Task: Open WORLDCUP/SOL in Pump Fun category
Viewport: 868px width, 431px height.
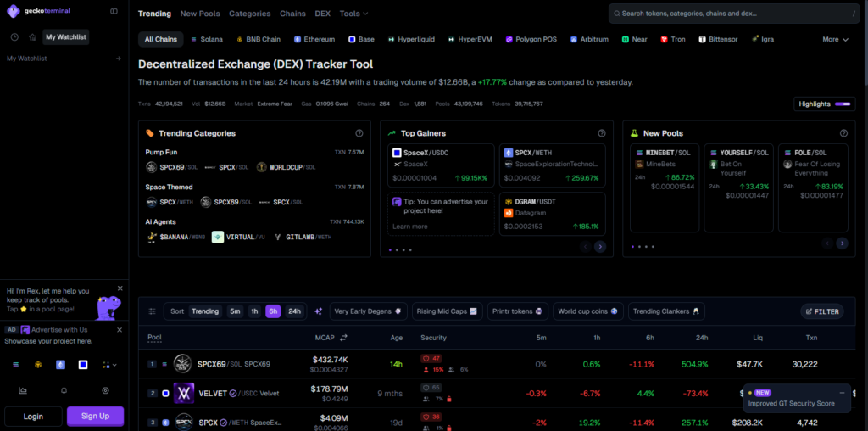Action: tap(286, 167)
